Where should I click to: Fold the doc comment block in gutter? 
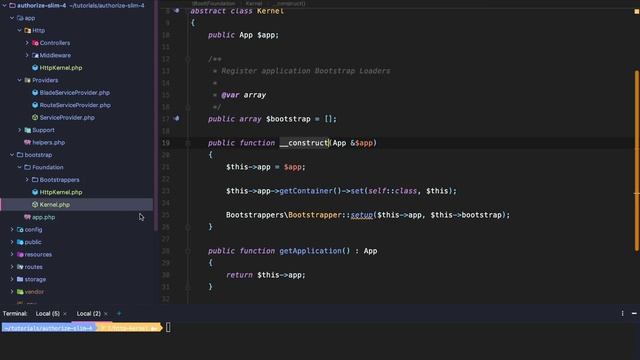[188, 59]
